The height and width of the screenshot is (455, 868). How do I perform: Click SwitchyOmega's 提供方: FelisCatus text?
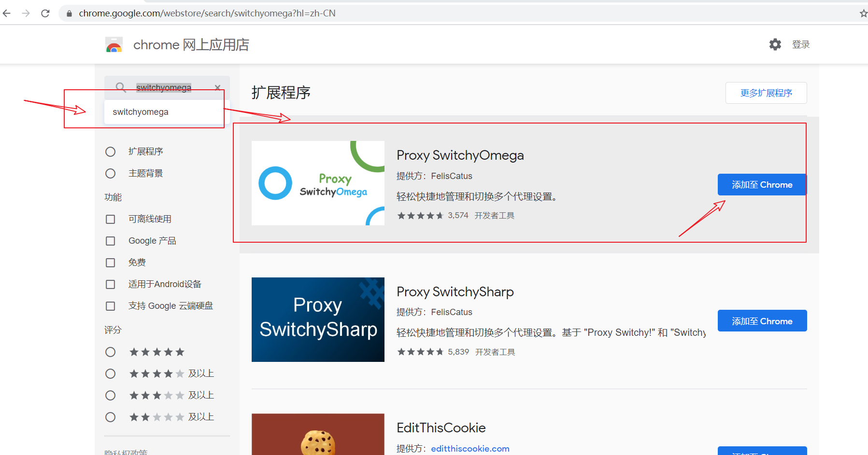[x=434, y=176]
